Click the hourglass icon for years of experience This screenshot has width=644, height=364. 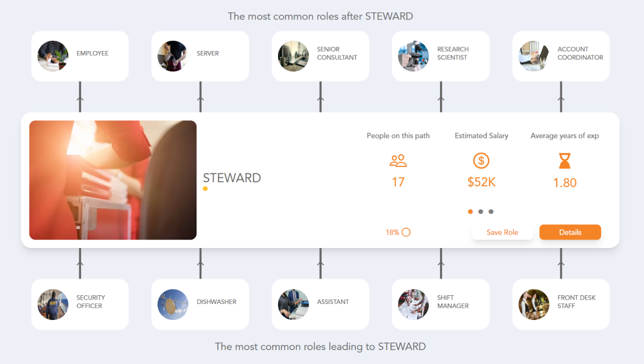click(564, 161)
